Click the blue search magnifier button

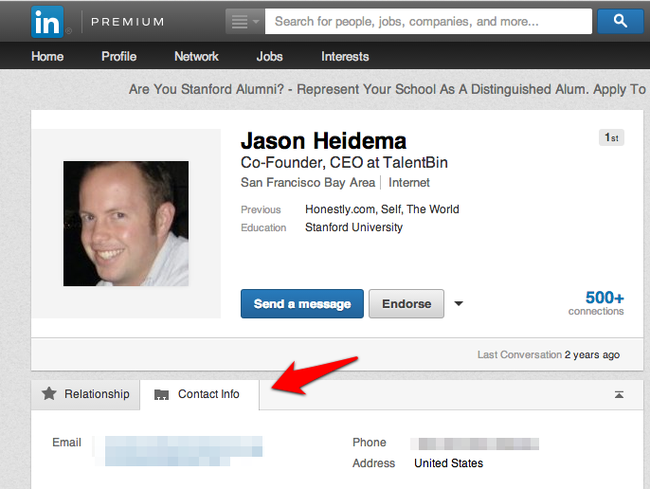[620, 21]
